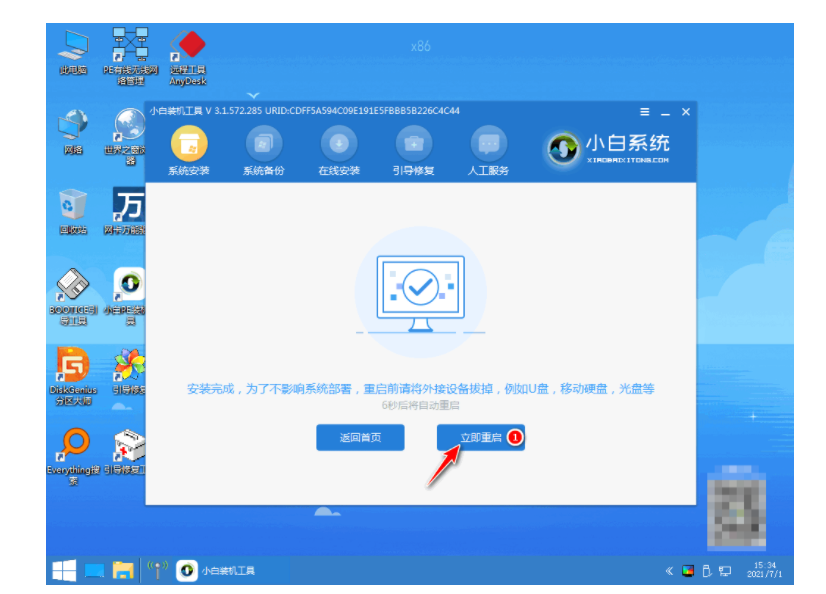The width and height of the screenshot is (826, 594).
Task: Click the 小白系统 logo
Action: pos(606,148)
